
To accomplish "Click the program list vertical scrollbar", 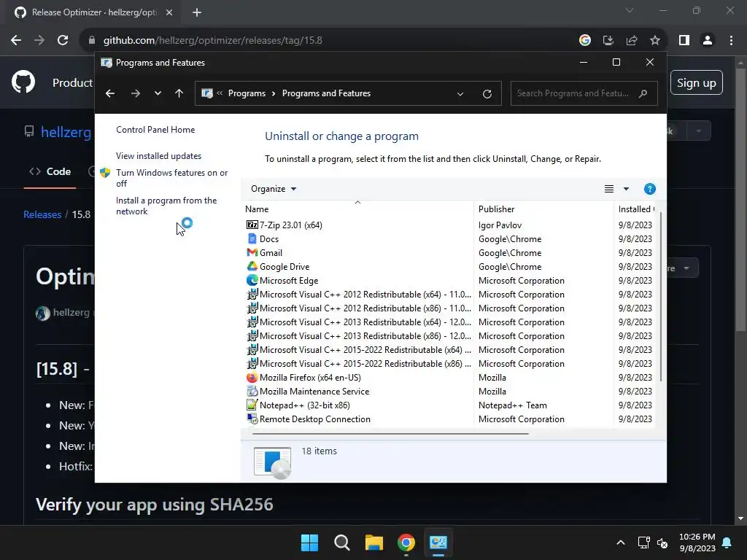I will [661, 296].
